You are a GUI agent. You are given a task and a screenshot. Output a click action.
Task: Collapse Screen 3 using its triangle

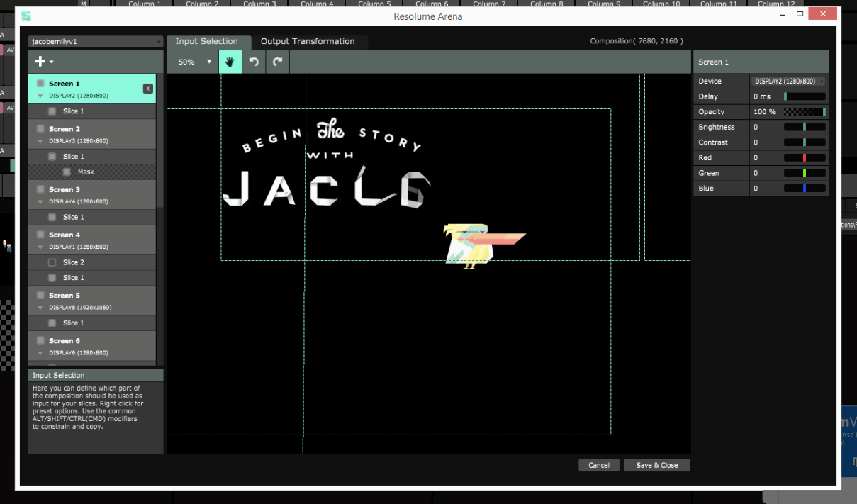pyautogui.click(x=40, y=201)
